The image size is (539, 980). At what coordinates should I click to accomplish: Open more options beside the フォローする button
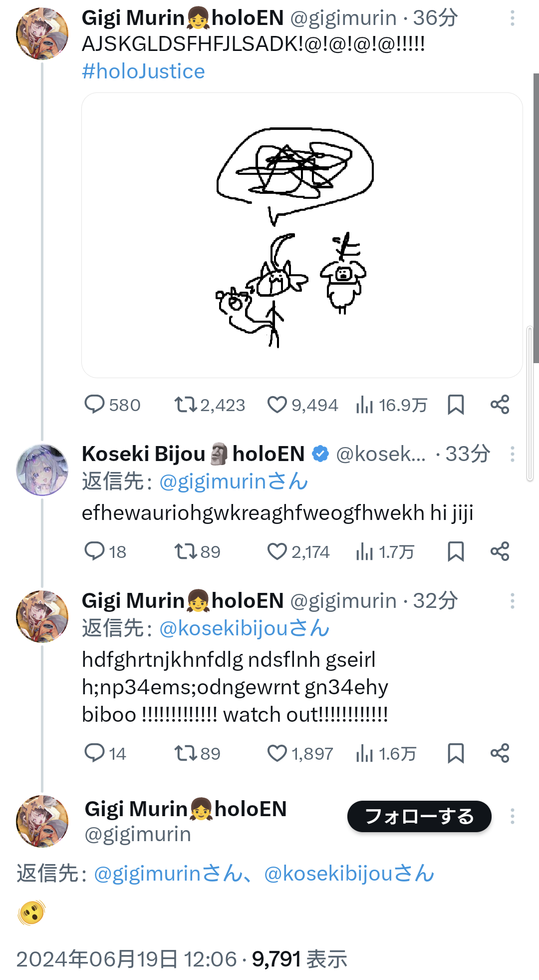pyautogui.click(x=512, y=816)
